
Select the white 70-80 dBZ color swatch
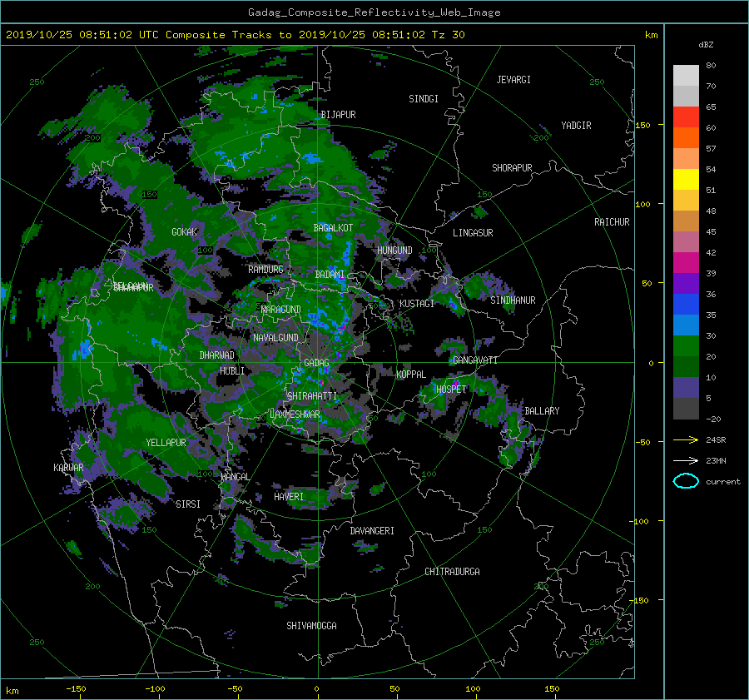tap(686, 75)
